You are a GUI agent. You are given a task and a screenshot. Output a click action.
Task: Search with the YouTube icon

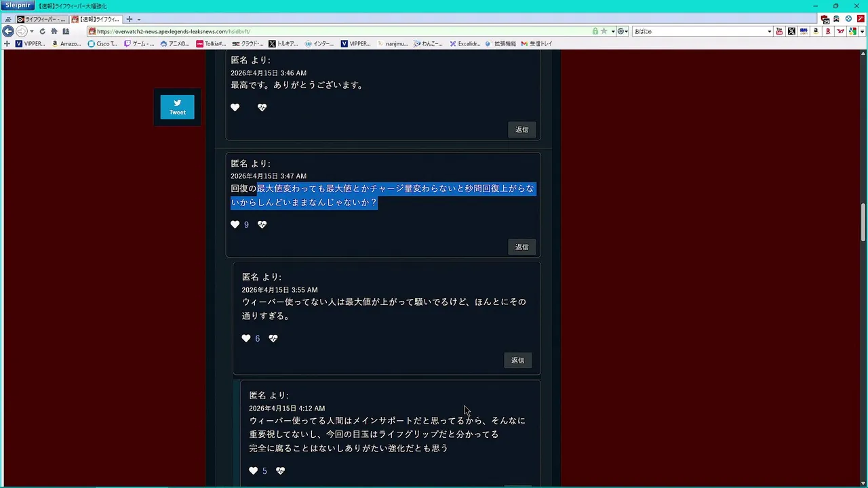coord(779,31)
